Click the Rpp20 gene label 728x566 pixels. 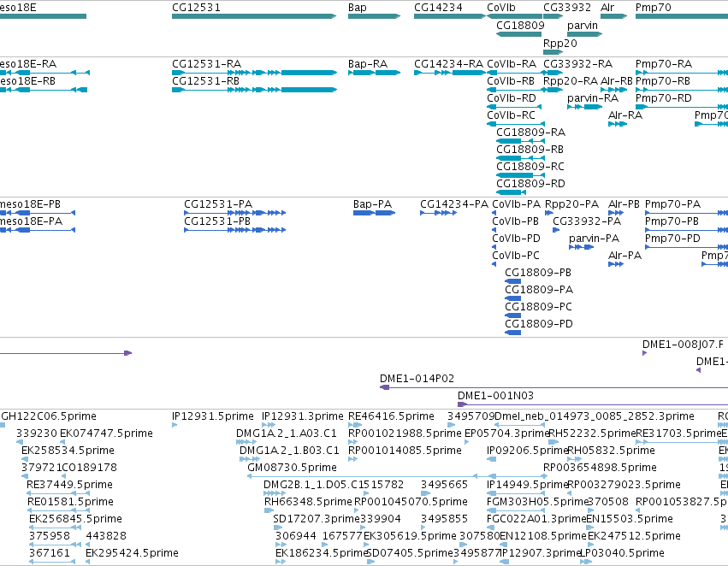point(560,43)
